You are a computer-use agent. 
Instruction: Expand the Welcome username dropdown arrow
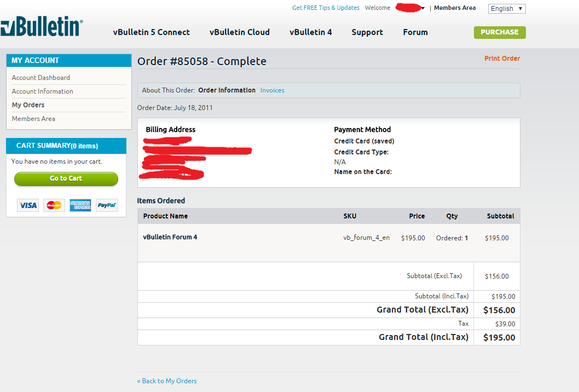(x=423, y=8)
